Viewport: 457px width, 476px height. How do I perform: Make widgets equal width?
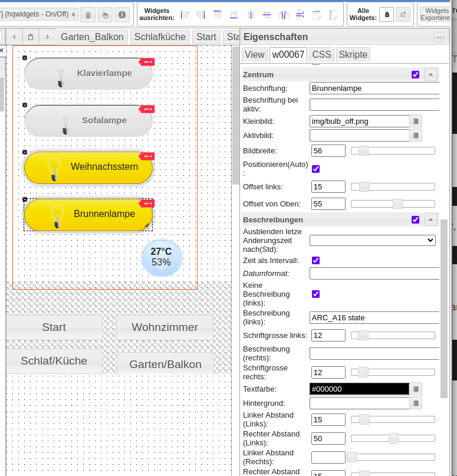click(x=317, y=15)
